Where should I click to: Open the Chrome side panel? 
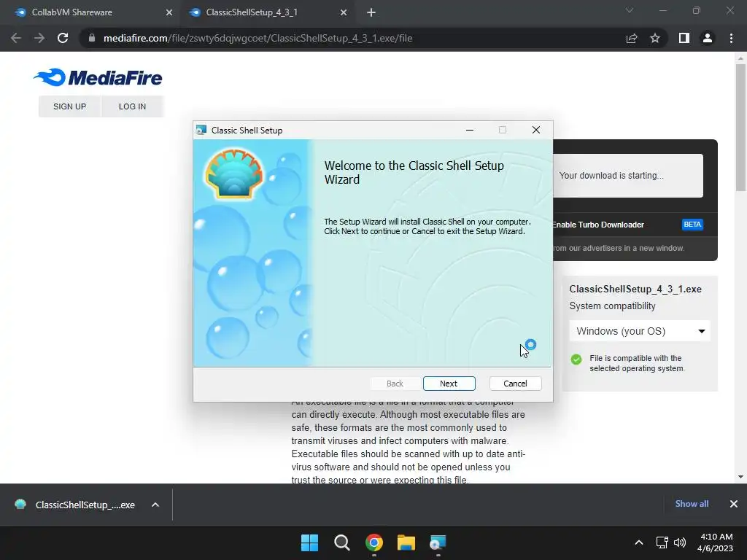[x=684, y=38]
